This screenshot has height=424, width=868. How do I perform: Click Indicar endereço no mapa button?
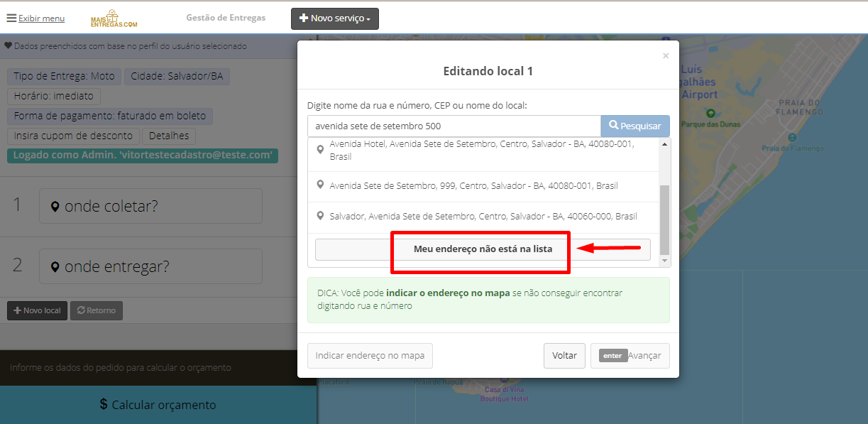point(370,355)
